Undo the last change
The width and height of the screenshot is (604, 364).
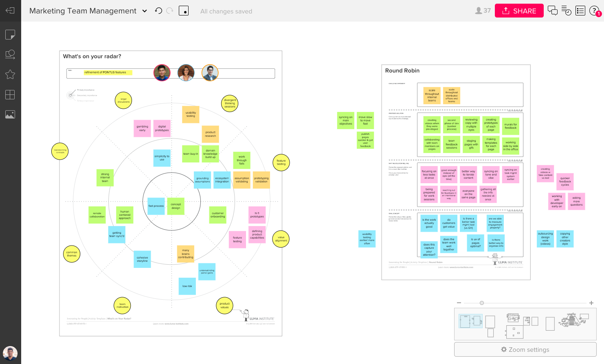[158, 11]
